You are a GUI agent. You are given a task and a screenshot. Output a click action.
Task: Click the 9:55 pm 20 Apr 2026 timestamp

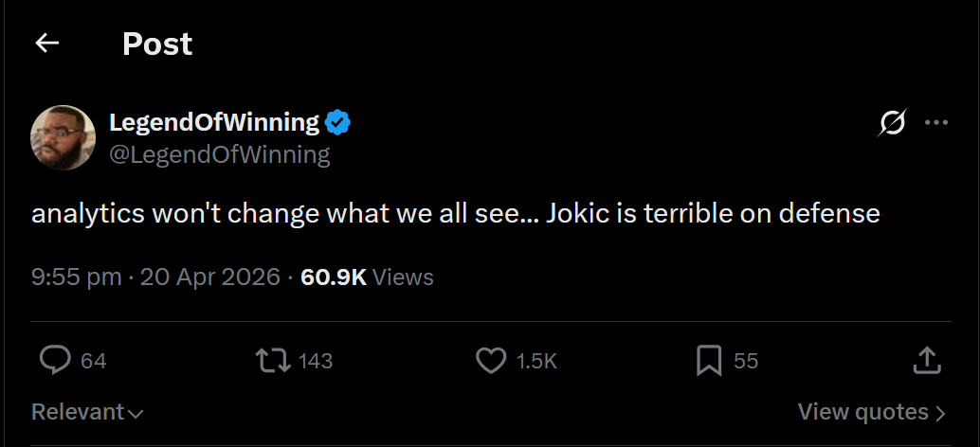tap(155, 277)
